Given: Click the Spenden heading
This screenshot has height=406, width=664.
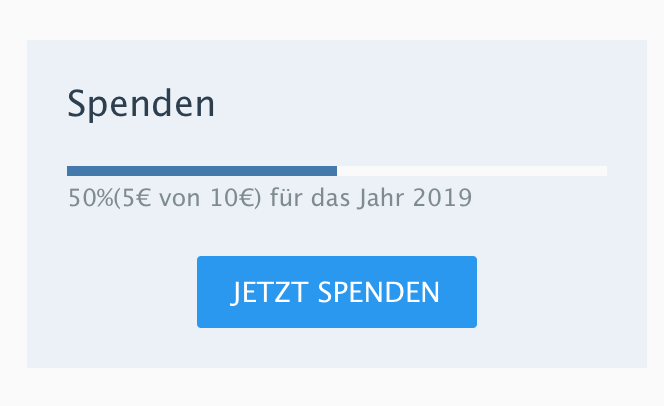Looking at the screenshot, I should pyautogui.click(x=141, y=104).
